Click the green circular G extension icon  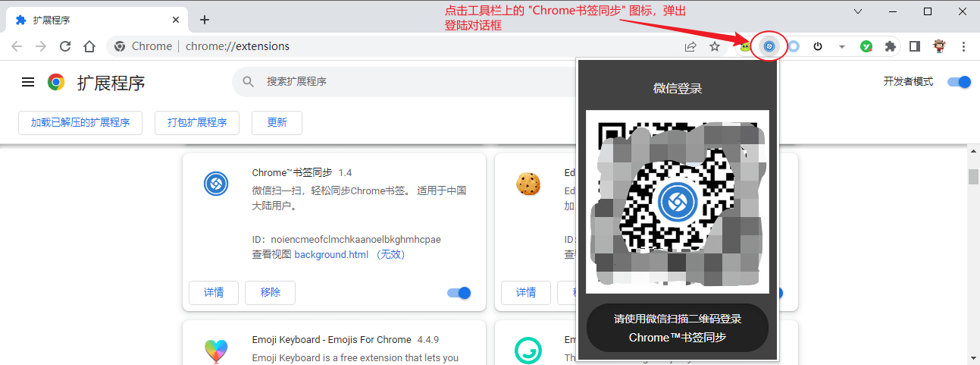[x=528, y=351]
